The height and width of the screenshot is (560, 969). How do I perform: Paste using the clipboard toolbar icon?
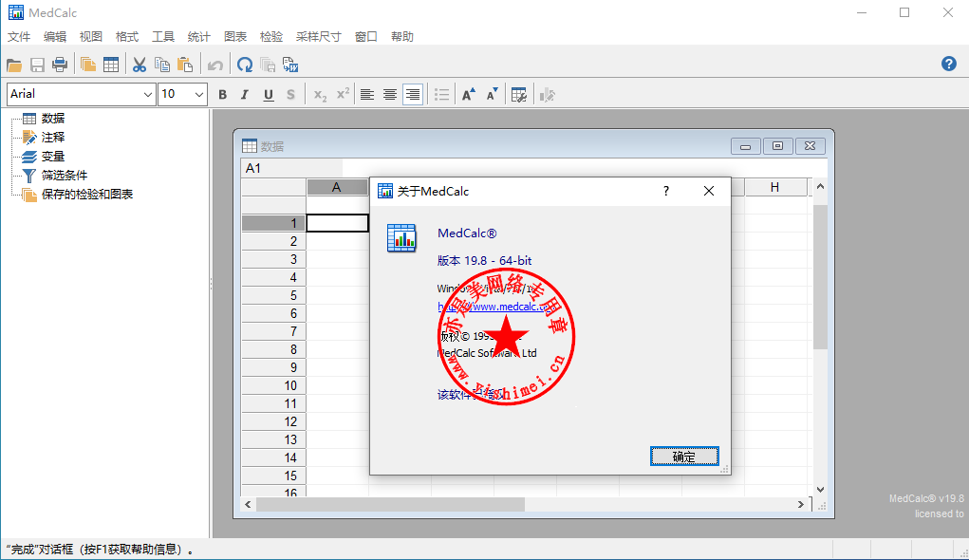coord(185,65)
